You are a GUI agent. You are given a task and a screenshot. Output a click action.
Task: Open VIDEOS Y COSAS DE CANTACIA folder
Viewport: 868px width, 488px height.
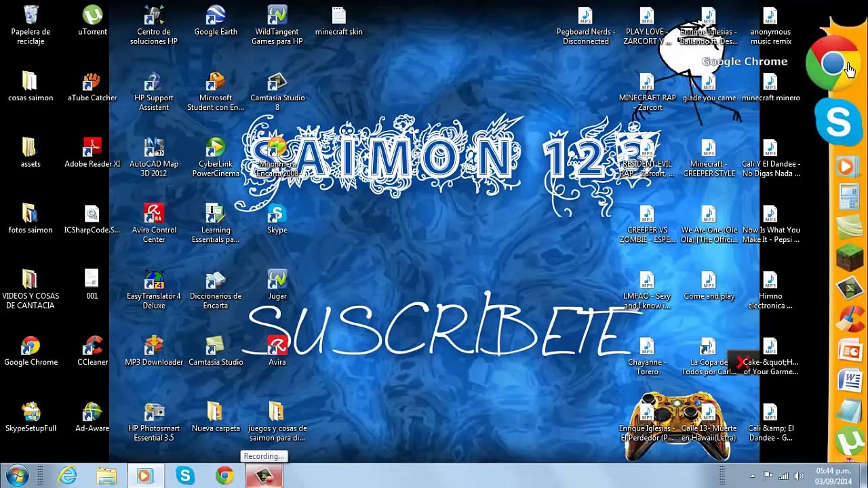coord(31,289)
